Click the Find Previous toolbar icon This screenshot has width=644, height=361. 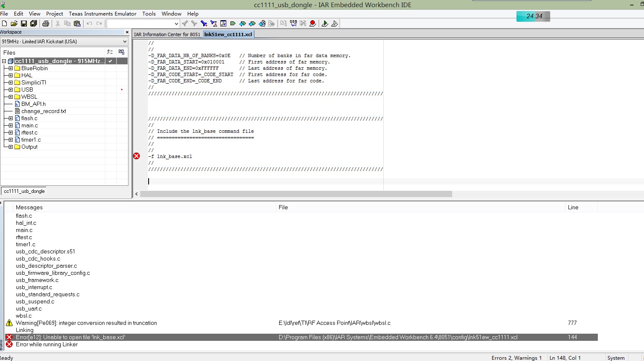185,24
